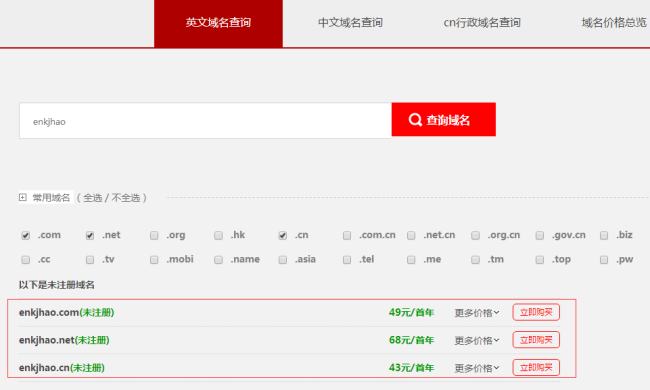The image size is (650, 390).
Task: Tick the .top domain checkbox
Action: (540, 260)
